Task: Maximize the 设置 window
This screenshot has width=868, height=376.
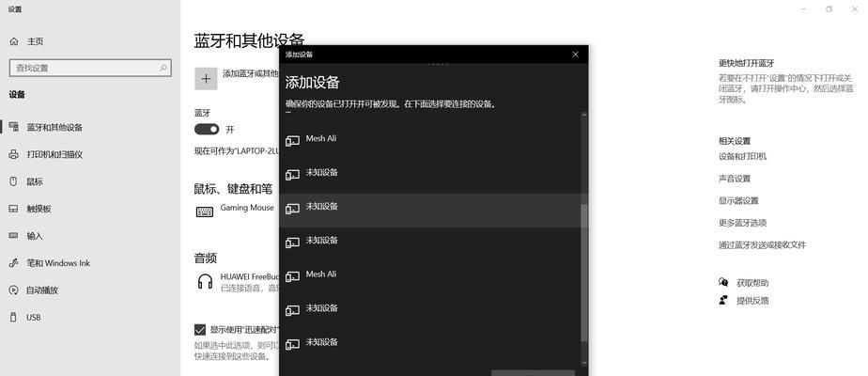Action: (829, 9)
